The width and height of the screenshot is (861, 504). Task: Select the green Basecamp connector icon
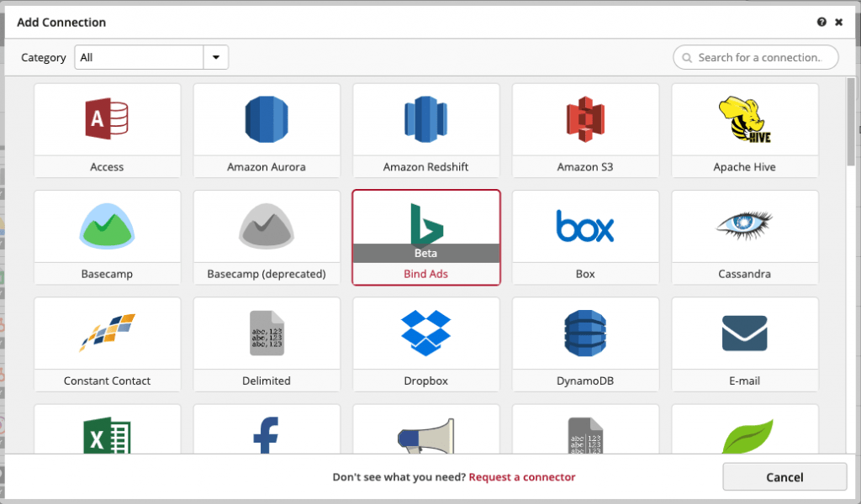(107, 226)
